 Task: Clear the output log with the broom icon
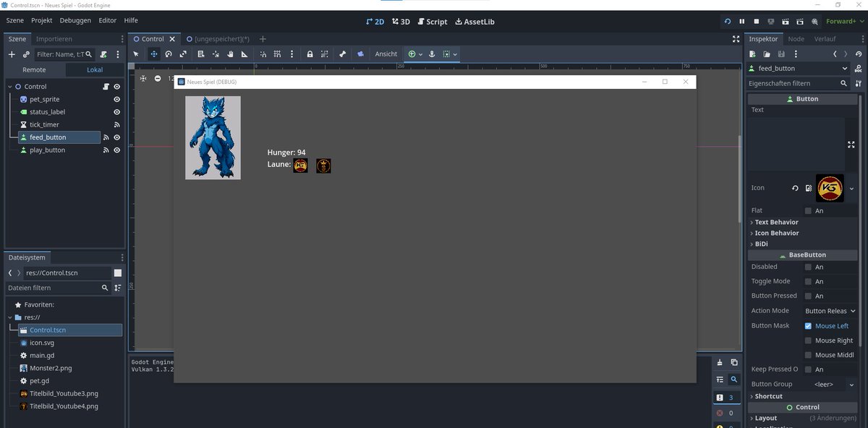719,362
